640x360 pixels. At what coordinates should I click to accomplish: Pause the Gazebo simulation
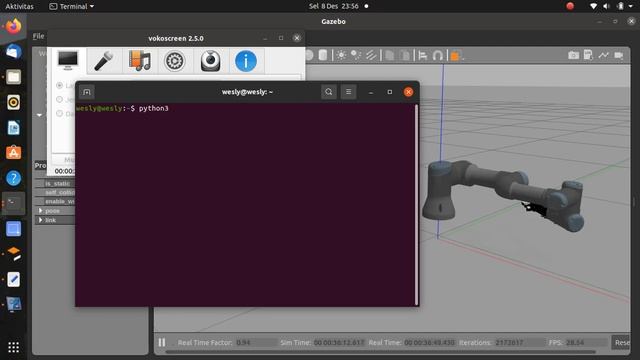click(x=162, y=342)
